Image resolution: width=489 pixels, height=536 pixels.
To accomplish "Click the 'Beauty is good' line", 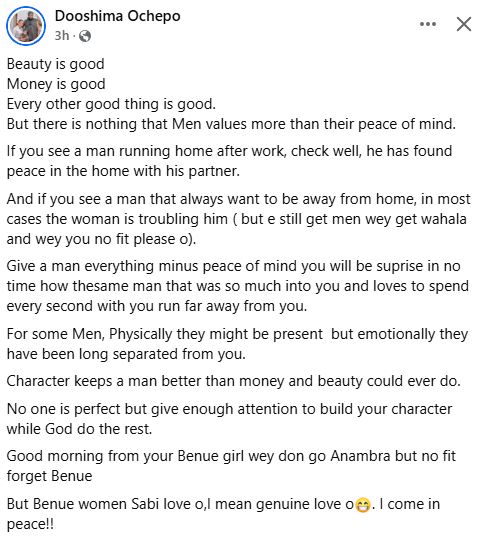I will pos(56,64).
